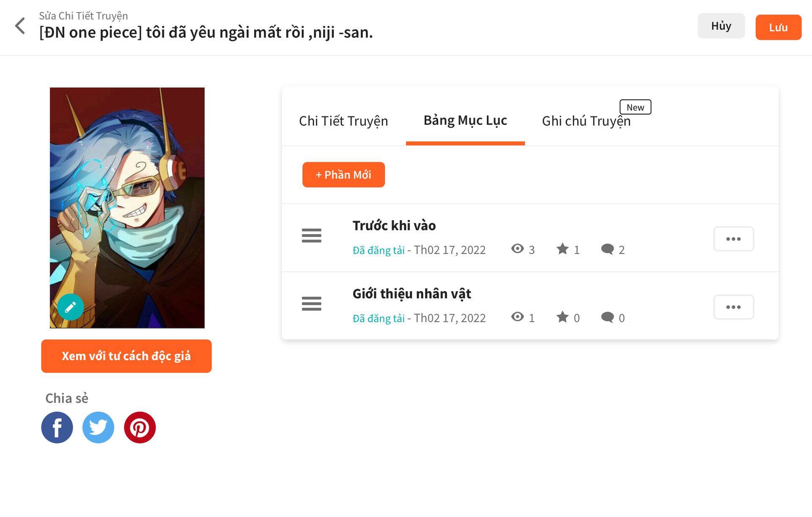The image size is (812, 517).
Task: Share story via Pinterest icon
Action: pos(140,427)
